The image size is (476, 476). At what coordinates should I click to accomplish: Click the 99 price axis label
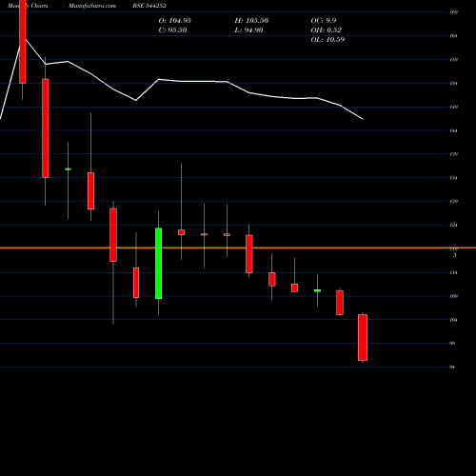[x=452, y=344]
